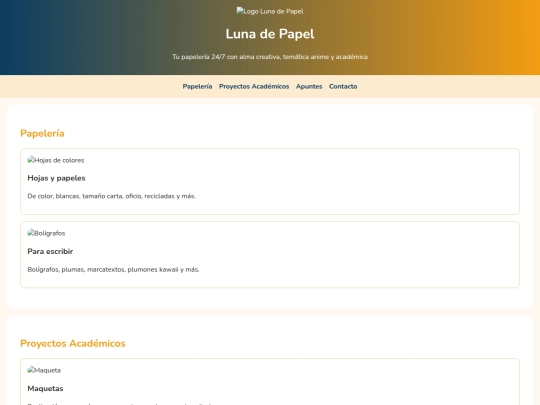Screen dimensions: 540x405
Task: Click the broken Logo Luna de Papel image
Action: coord(270,11)
